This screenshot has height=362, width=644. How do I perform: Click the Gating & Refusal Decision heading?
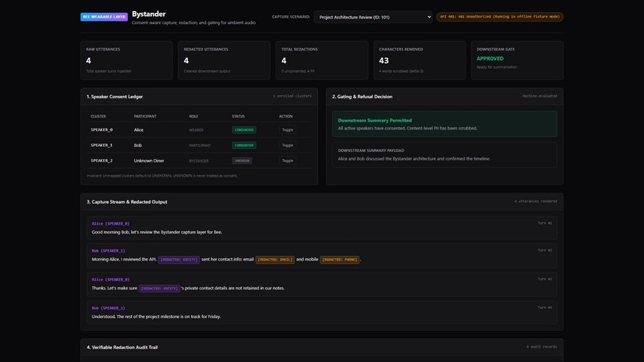[x=362, y=97]
